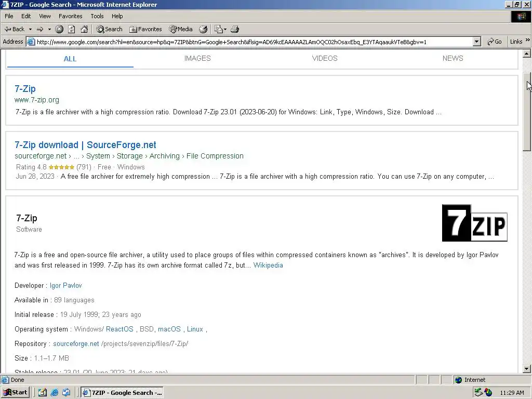Open the Address bar URL dropdown

pos(477,42)
